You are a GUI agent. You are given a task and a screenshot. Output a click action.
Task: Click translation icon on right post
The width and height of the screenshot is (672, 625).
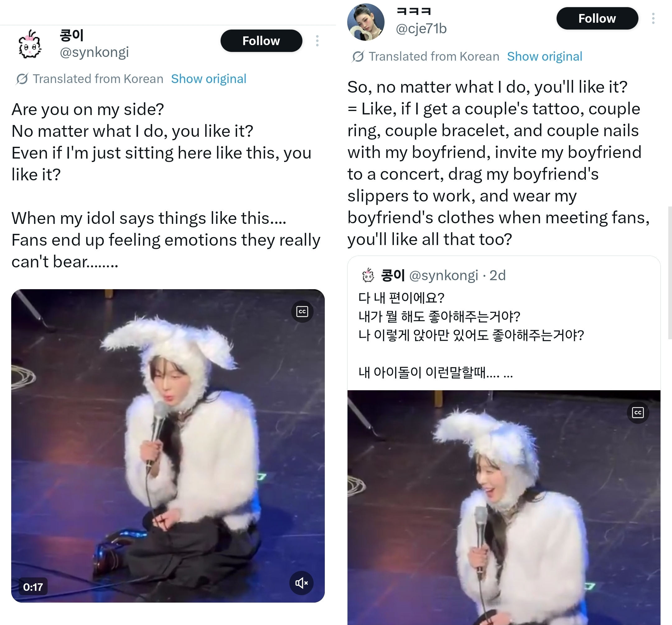(358, 56)
